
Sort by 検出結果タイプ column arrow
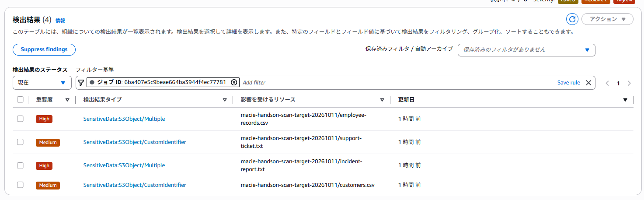point(225,100)
